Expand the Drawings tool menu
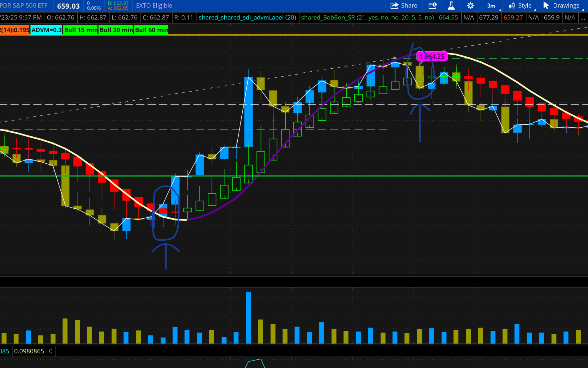 pyautogui.click(x=562, y=6)
